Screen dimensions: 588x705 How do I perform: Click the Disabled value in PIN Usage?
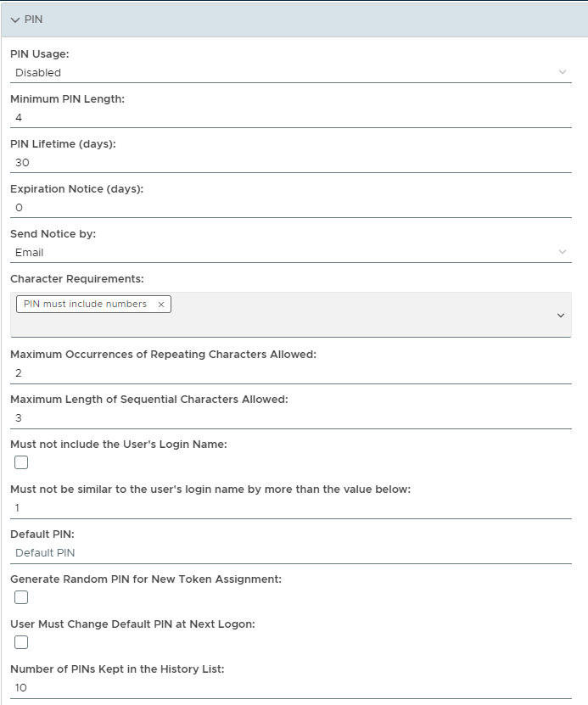38,73
